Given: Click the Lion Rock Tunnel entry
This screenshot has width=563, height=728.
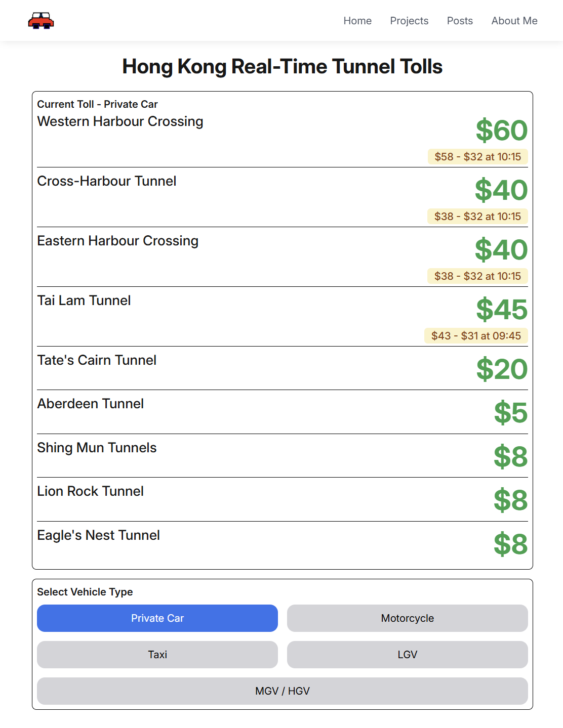Looking at the screenshot, I should [x=91, y=491].
